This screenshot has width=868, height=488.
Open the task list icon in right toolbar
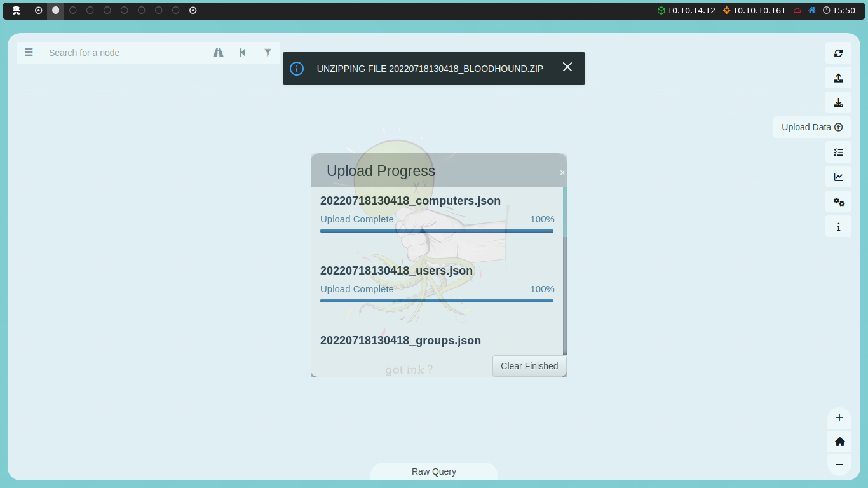click(x=838, y=152)
